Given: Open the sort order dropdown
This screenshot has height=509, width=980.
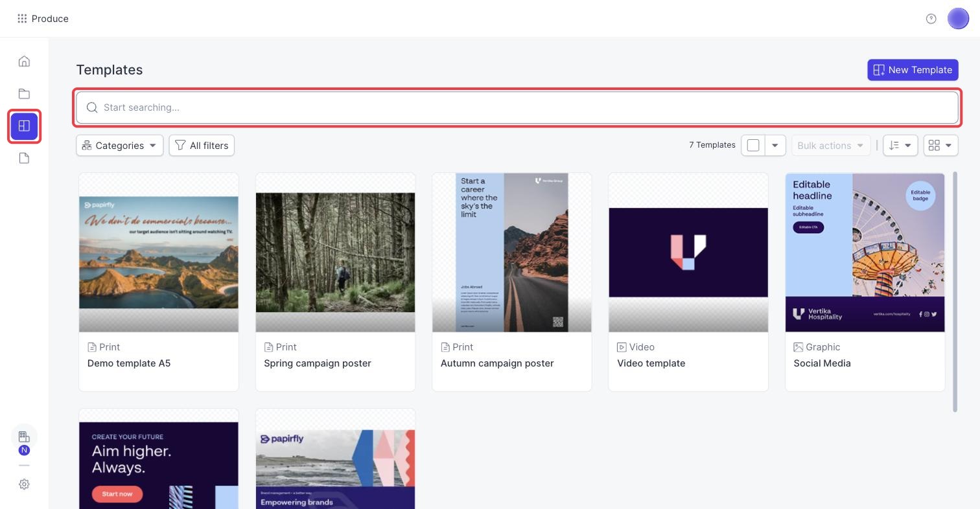Looking at the screenshot, I should [900, 146].
